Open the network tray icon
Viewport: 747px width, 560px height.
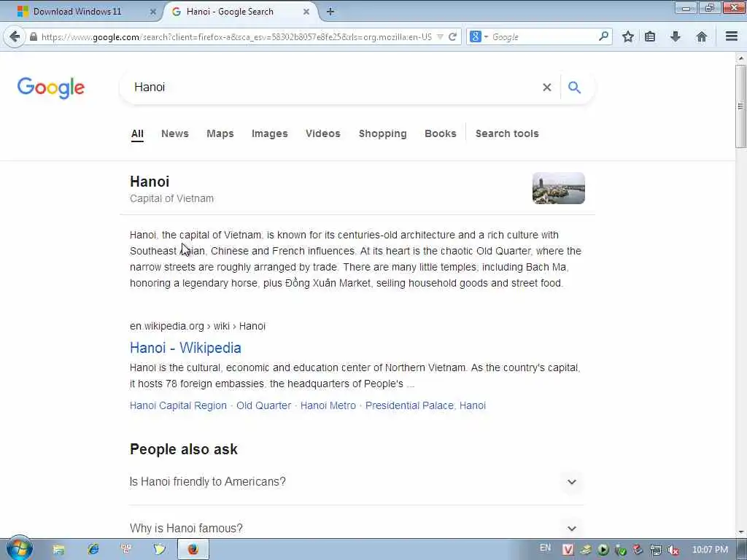tap(656, 550)
